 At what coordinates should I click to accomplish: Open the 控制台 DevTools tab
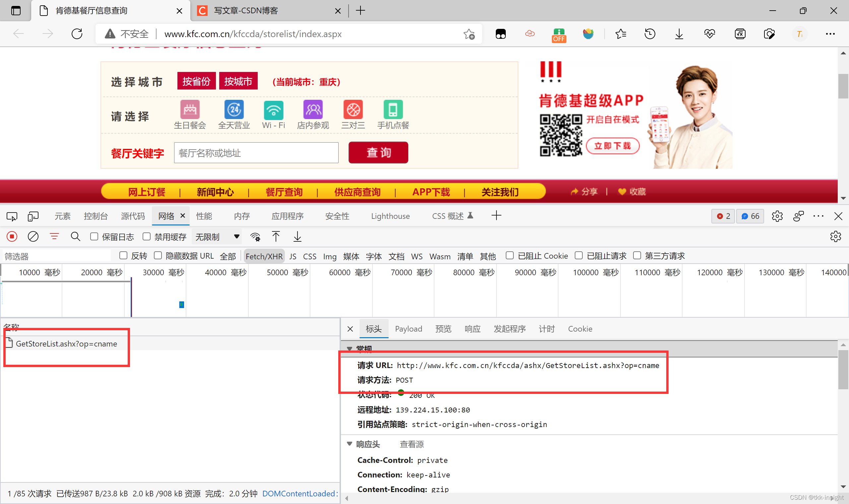(96, 216)
